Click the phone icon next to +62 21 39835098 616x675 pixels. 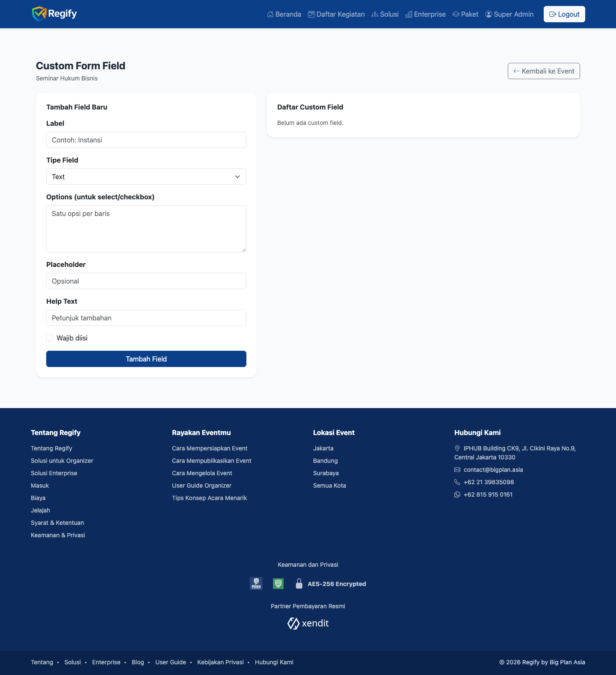(457, 482)
